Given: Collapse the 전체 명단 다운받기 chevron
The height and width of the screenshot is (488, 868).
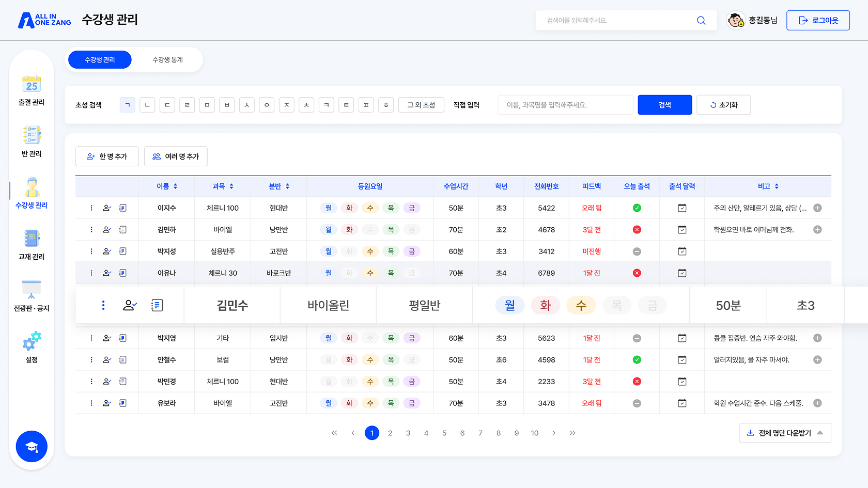Looking at the screenshot, I should coord(821,433).
